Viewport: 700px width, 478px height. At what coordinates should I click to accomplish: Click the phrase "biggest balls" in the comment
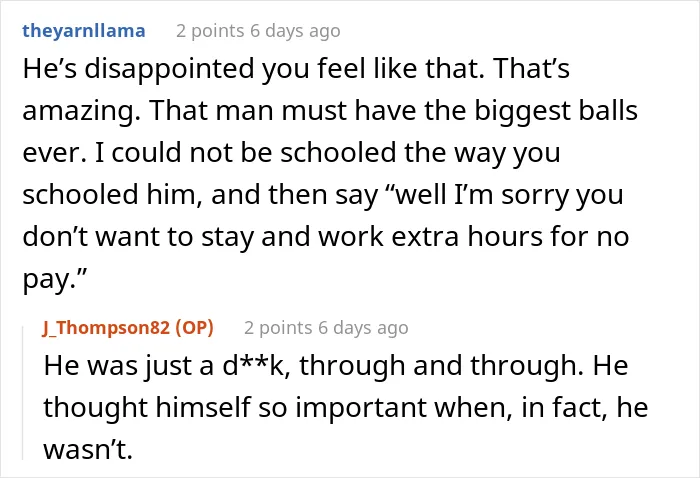(556, 112)
